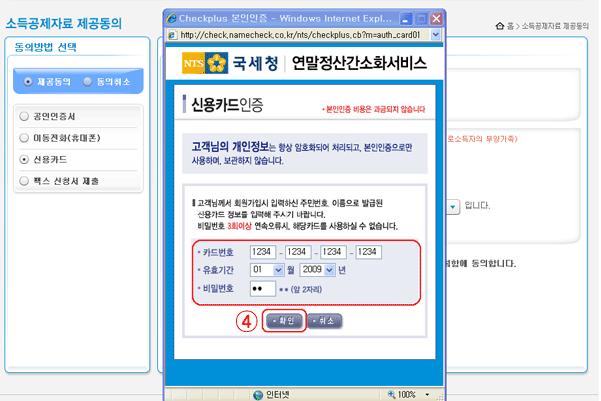Click the fourth card number field
This screenshot has height=401, width=601.
coord(369,252)
